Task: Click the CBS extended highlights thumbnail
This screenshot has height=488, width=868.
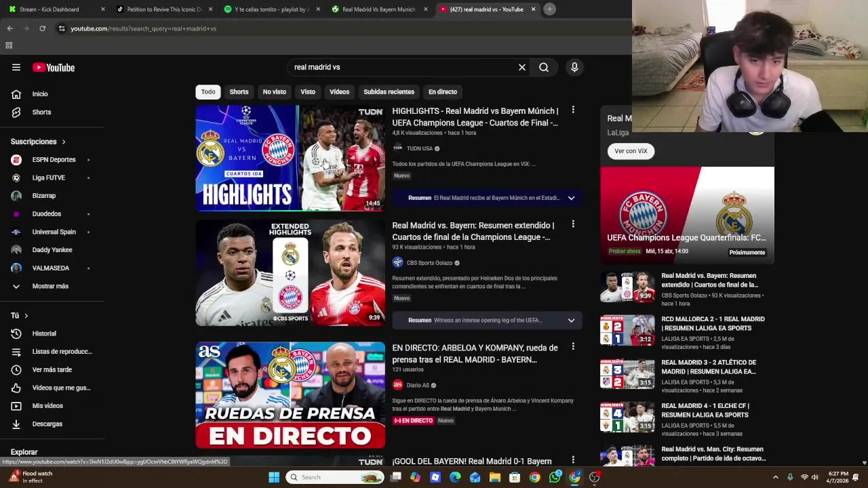Action: (290, 272)
